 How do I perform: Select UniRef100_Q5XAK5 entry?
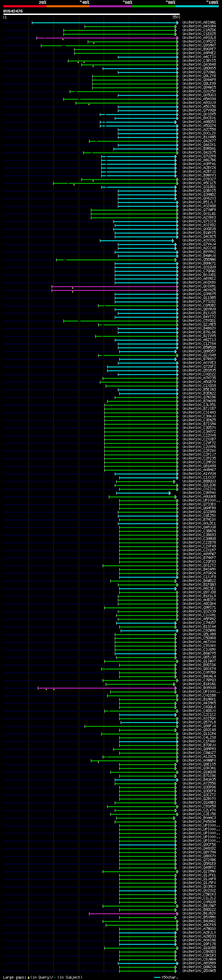tap(199, 971)
